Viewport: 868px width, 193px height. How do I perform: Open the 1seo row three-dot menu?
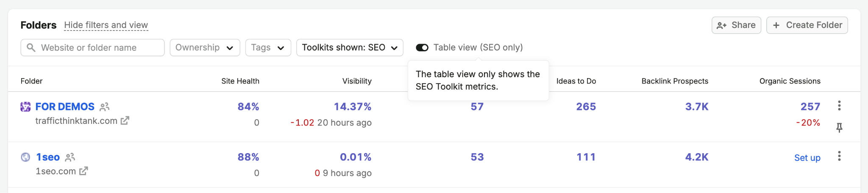pos(839,156)
